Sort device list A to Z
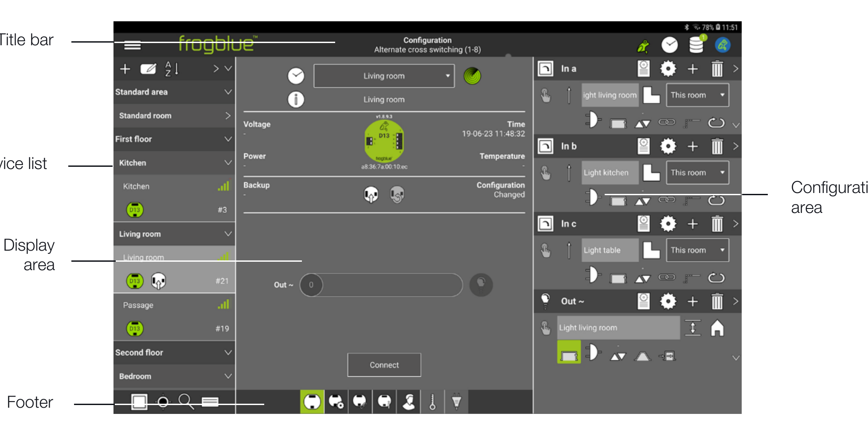This screenshot has width=868, height=425. (172, 69)
